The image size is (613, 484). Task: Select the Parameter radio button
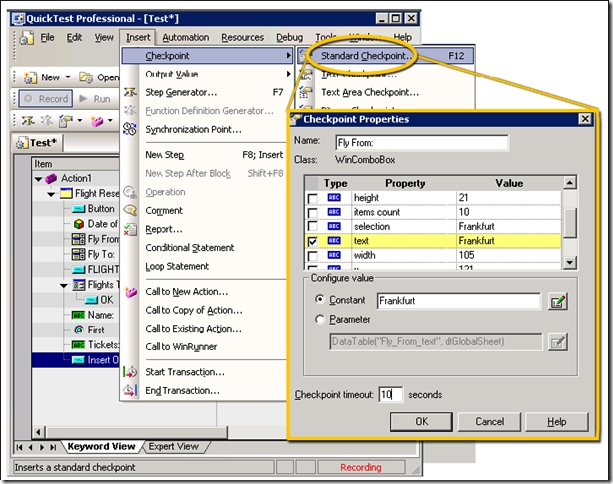(x=320, y=319)
